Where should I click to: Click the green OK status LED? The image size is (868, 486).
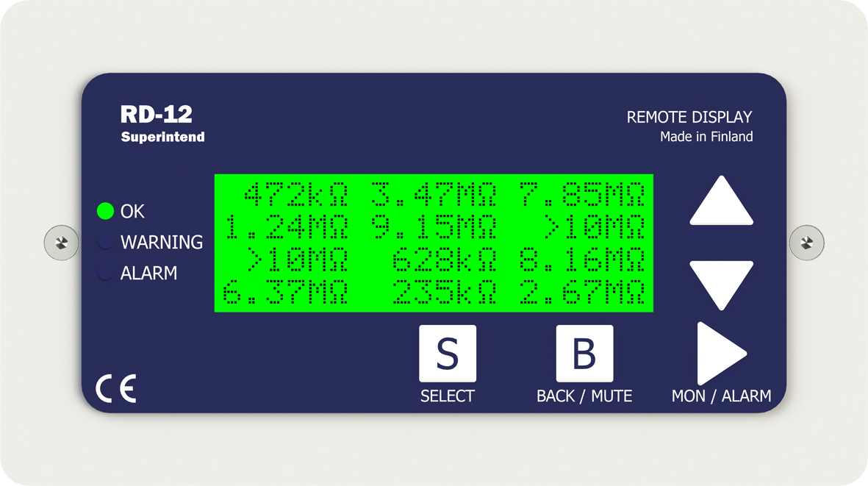coord(105,211)
